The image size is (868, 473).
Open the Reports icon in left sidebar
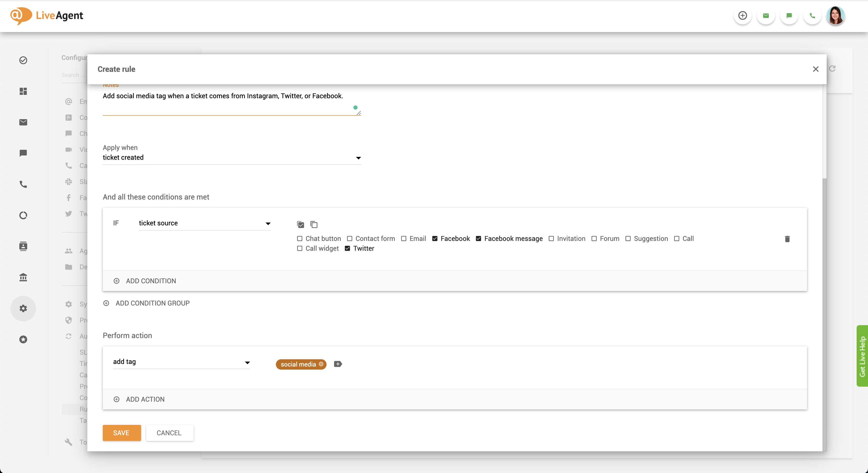pyautogui.click(x=23, y=215)
